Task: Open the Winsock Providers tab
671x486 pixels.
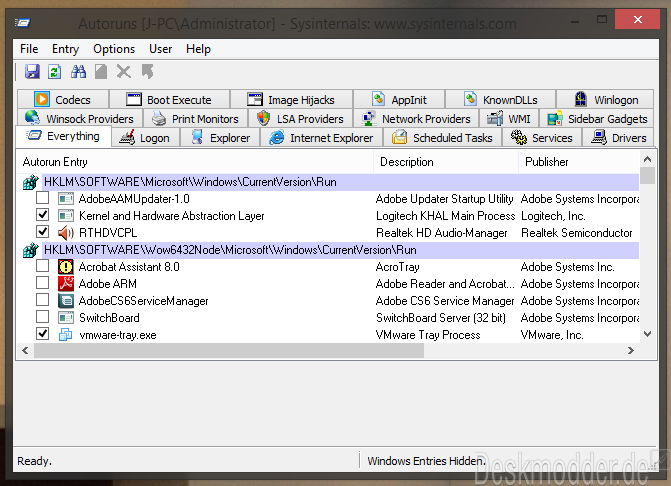Action: [80, 119]
